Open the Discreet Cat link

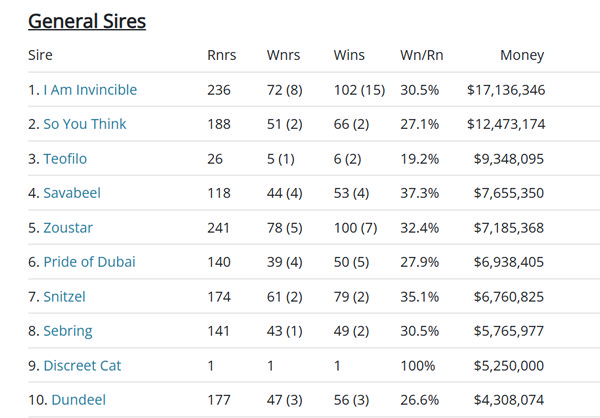(x=82, y=365)
